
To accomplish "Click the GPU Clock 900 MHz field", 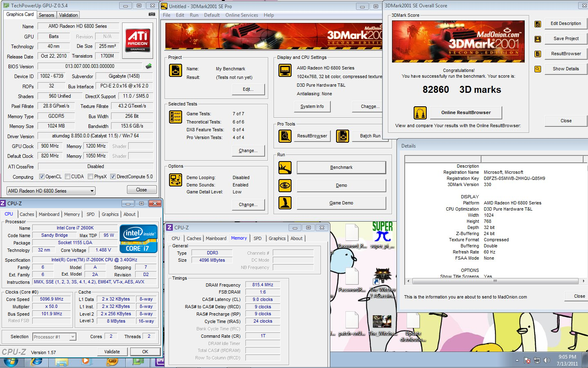I will pos(50,146).
